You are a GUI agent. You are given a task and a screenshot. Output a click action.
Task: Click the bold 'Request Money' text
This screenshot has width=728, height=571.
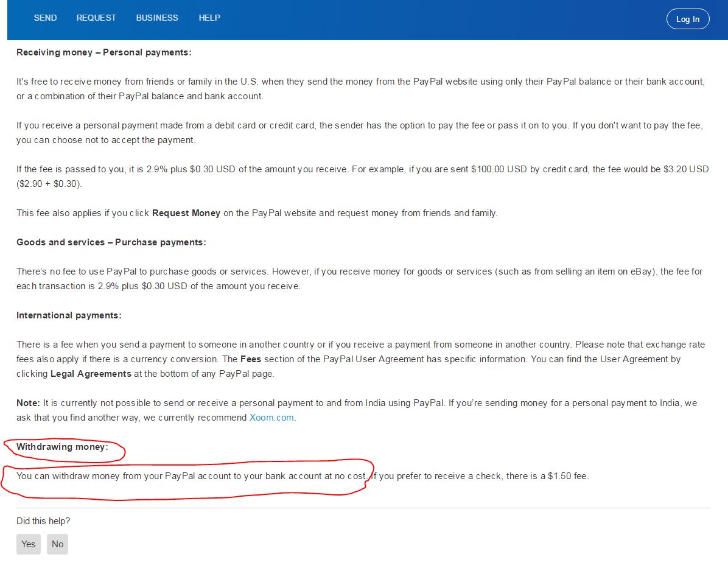point(186,213)
